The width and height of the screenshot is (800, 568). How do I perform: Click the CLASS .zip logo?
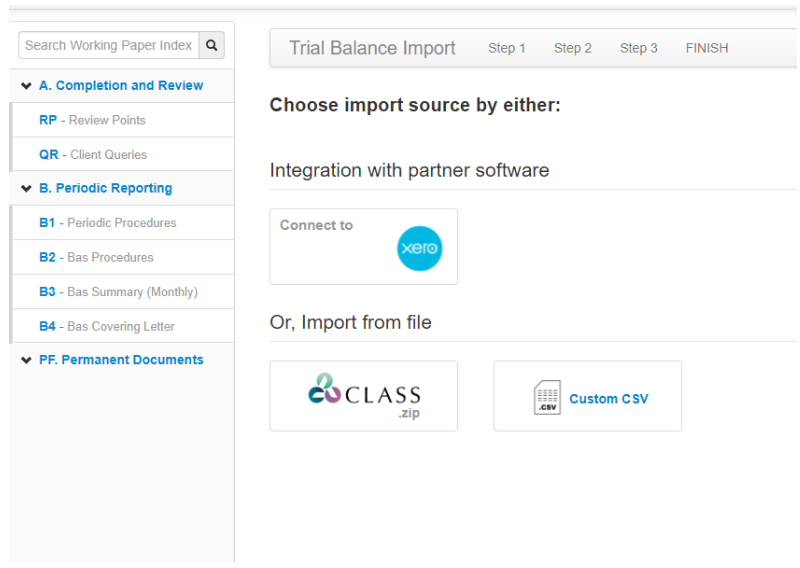[x=364, y=394]
